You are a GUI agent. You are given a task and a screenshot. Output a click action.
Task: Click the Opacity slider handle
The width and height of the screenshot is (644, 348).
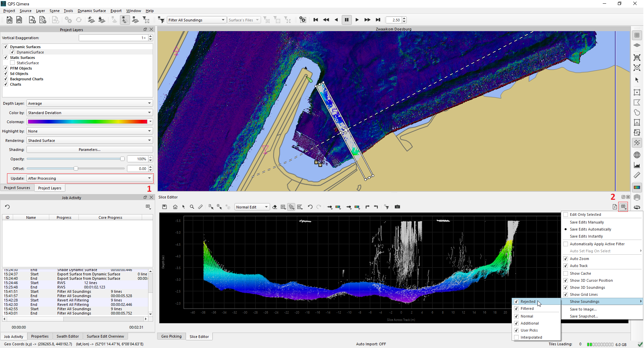tap(122, 159)
